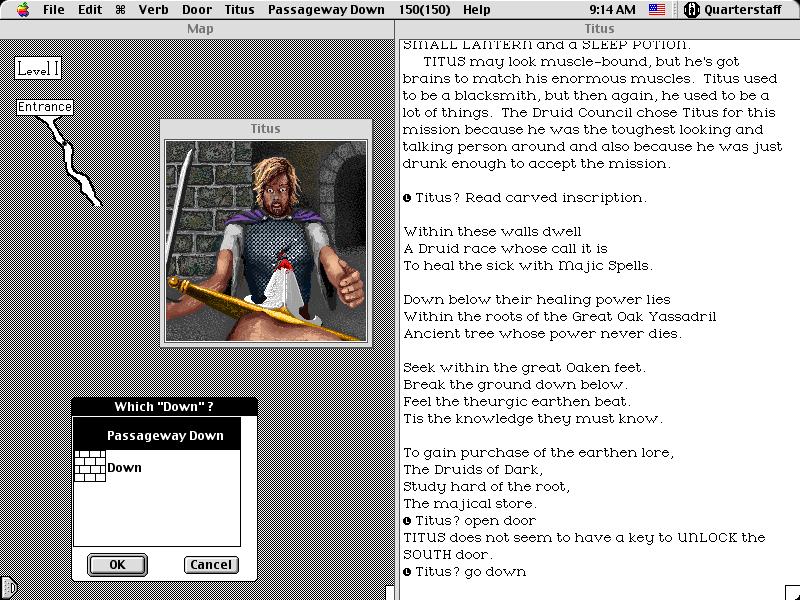This screenshot has height=600, width=800.
Task: Click the Titus text window title bar
Action: [598, 29]
